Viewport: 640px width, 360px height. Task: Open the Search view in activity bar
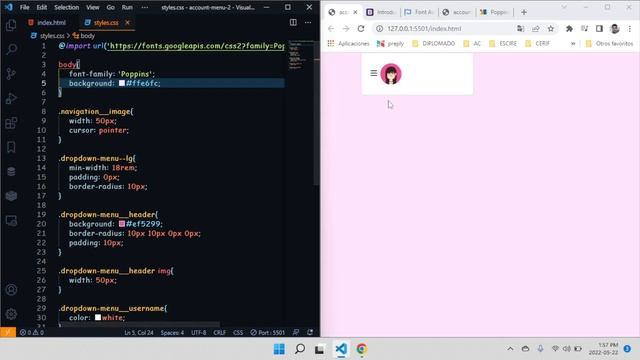point(11,49)
